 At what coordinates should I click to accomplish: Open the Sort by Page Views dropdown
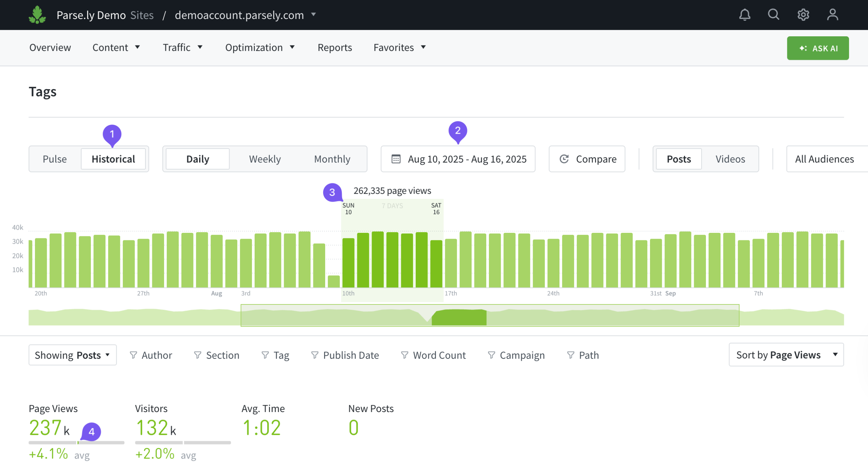click(x=786, y=355)
